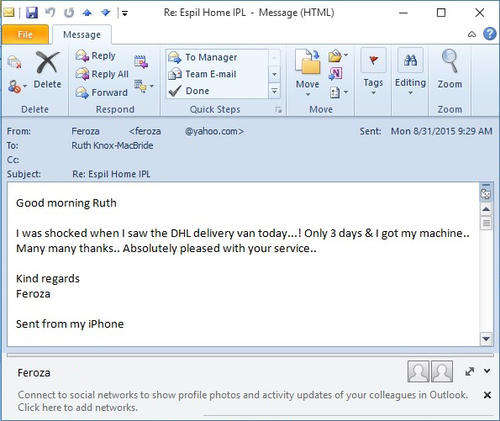Expand the Quick Steps gallery arrow
The height and width of the screenshot is (421, 500).
click(x=274, y=91)
